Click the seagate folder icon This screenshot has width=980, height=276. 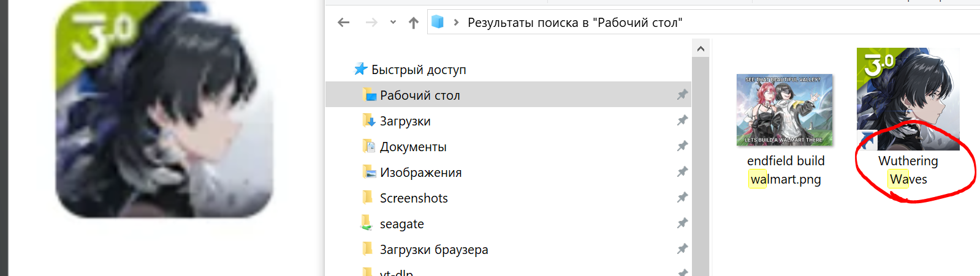[367, 223]
